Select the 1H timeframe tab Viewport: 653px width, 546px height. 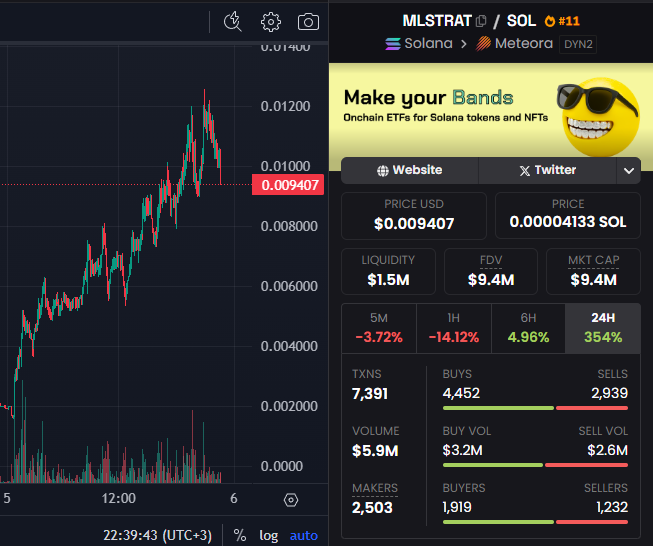point(454,328)
